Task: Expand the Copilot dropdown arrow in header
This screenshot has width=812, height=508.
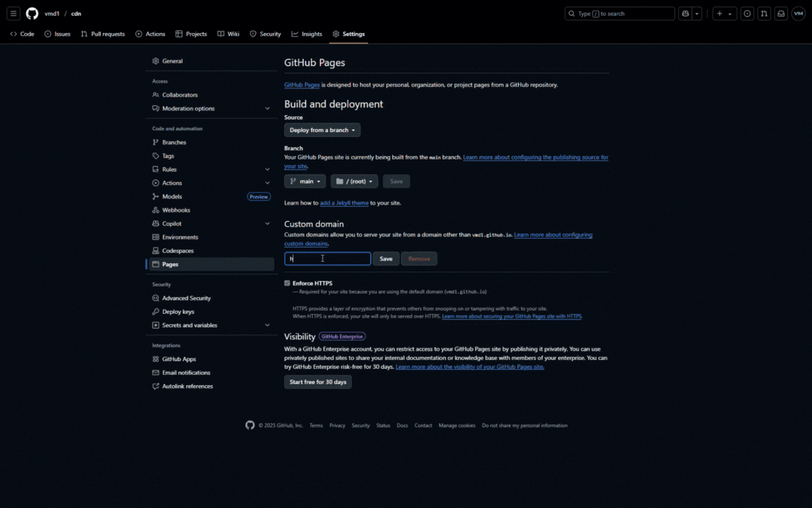Action: [697, 13]
